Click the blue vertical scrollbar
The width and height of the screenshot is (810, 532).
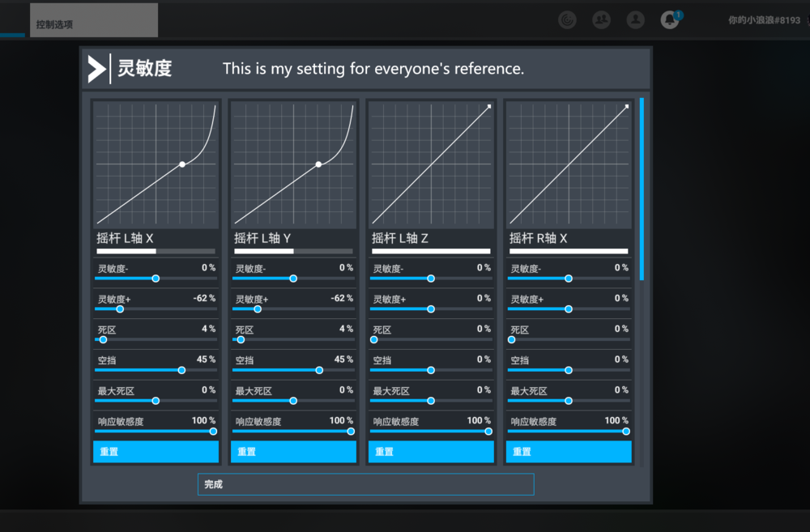point(642,189)
